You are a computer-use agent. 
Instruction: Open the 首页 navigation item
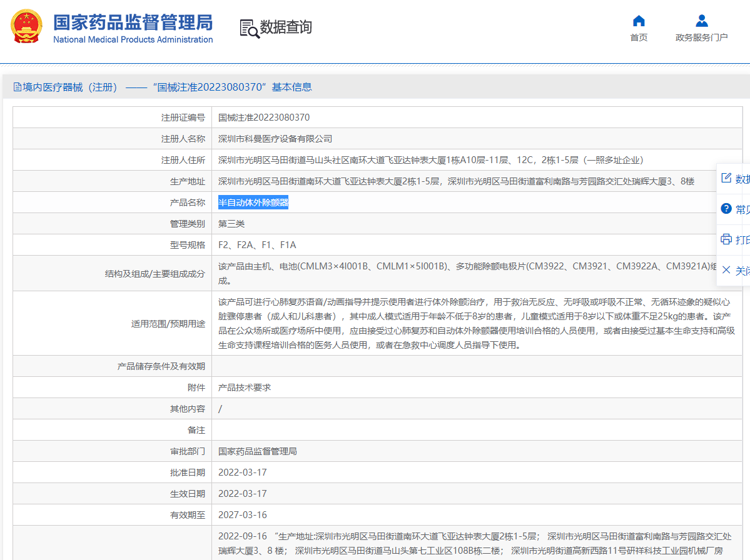coord(638,37)
